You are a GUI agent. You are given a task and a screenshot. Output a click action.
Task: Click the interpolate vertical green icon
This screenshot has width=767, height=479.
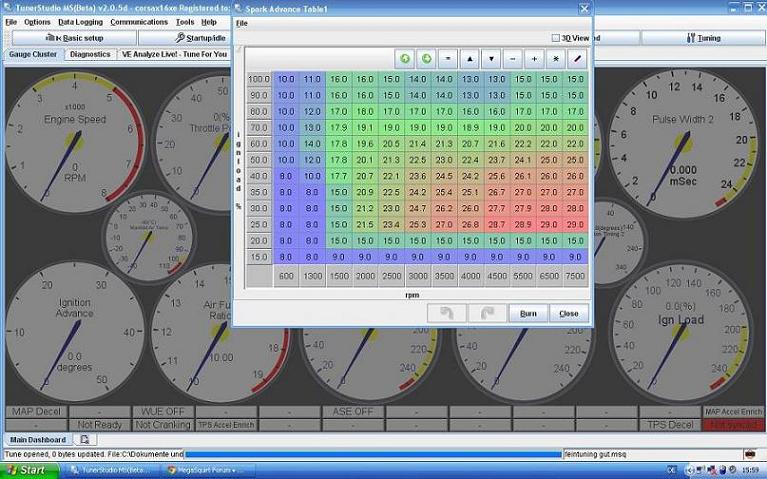pos(405,59)
